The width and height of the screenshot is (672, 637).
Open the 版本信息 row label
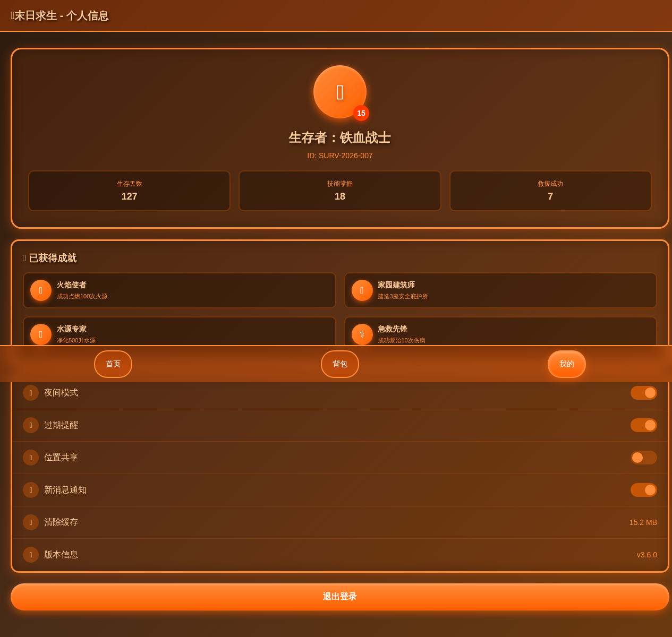[x=61, y=555]
